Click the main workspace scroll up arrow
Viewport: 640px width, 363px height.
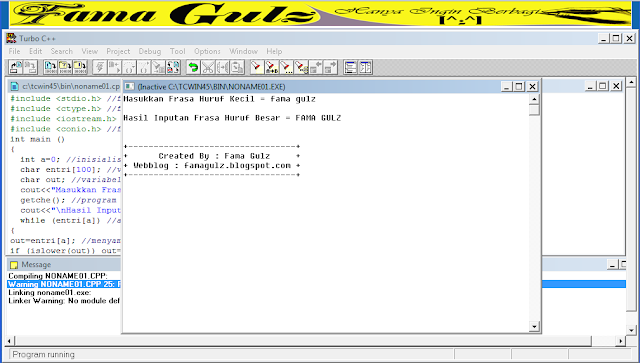[x=631, y=82]
